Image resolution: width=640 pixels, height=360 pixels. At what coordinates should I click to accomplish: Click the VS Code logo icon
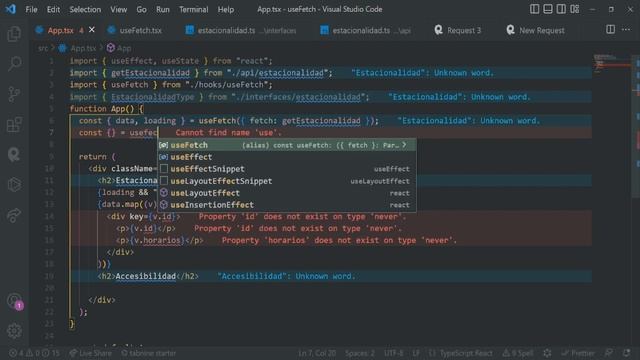click(11, 9)
